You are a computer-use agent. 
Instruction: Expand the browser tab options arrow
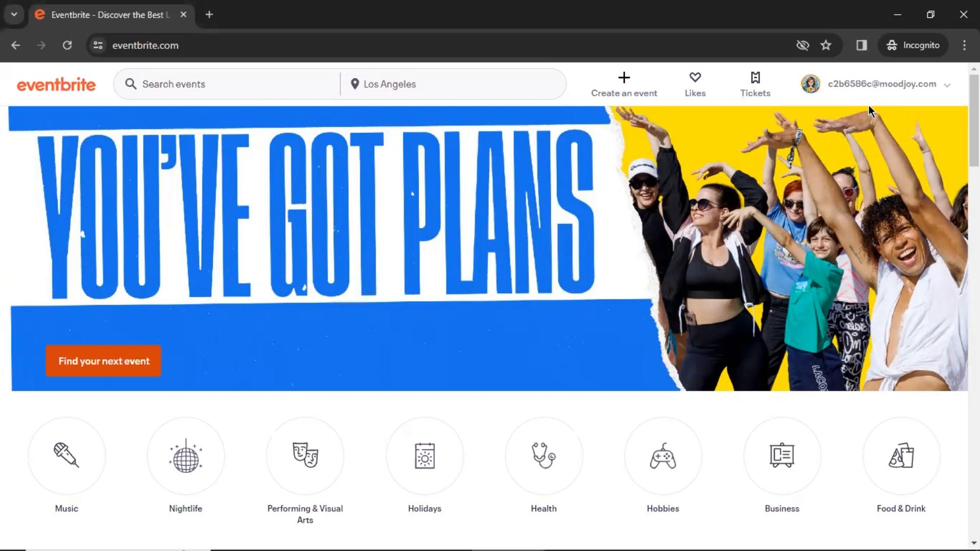click(14, 14)
